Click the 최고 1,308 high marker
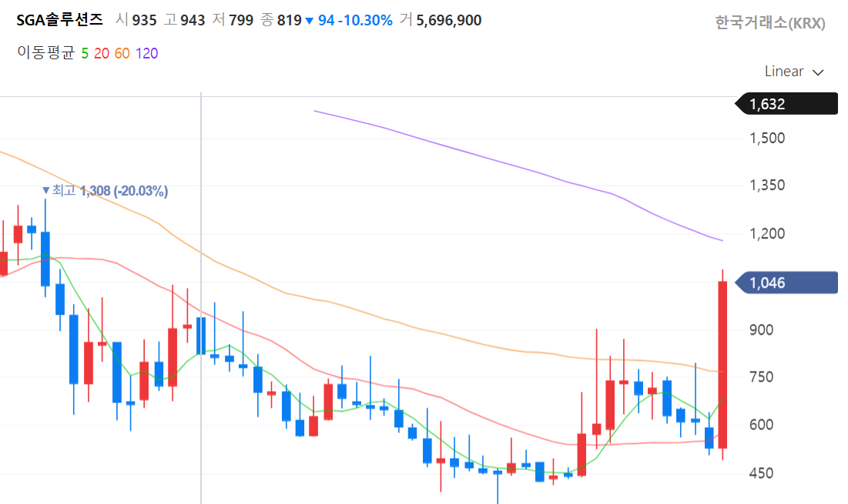The height and width of the screenshot is (504, 848). (x=106, y=191)
